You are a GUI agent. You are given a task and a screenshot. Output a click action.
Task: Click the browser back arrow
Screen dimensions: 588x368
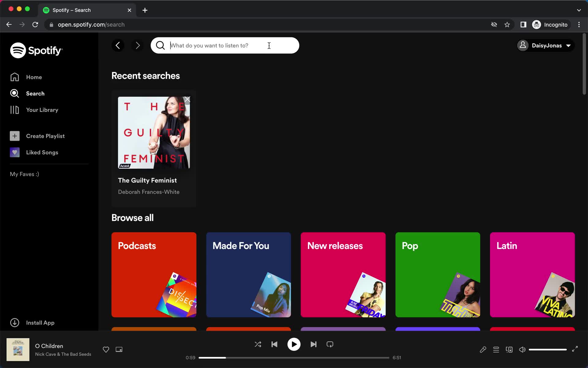point(9,25)
